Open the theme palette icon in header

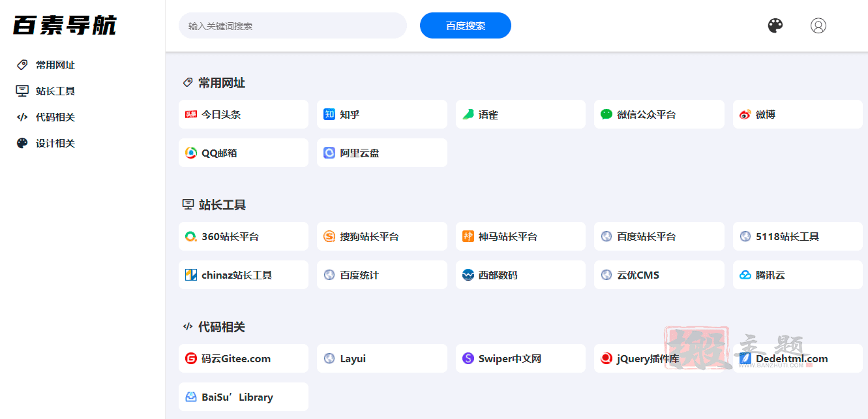775,25
